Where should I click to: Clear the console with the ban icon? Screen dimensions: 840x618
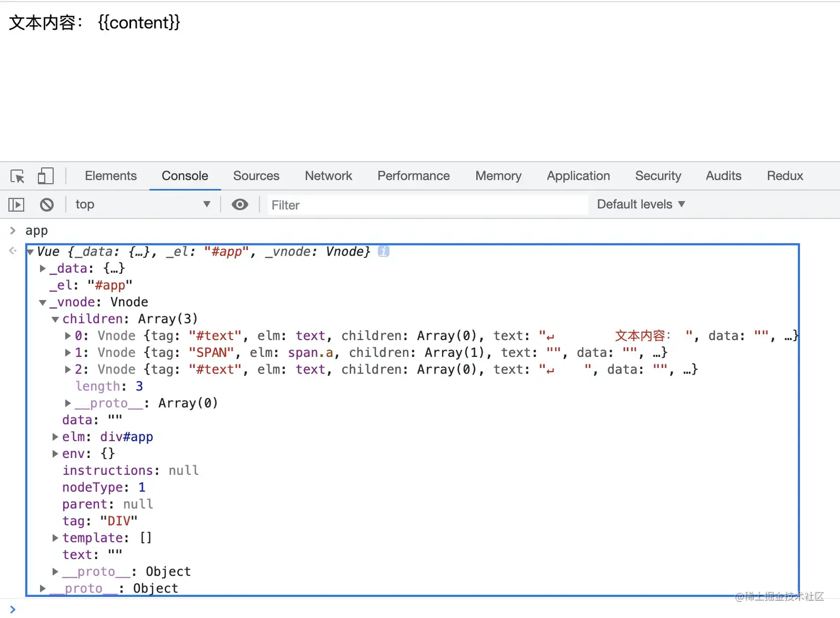coord(47,205)
